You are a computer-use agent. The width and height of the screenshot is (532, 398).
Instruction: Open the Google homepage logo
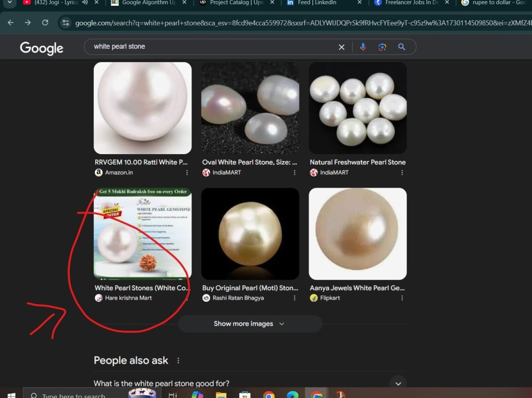click(x=41, y=48)
